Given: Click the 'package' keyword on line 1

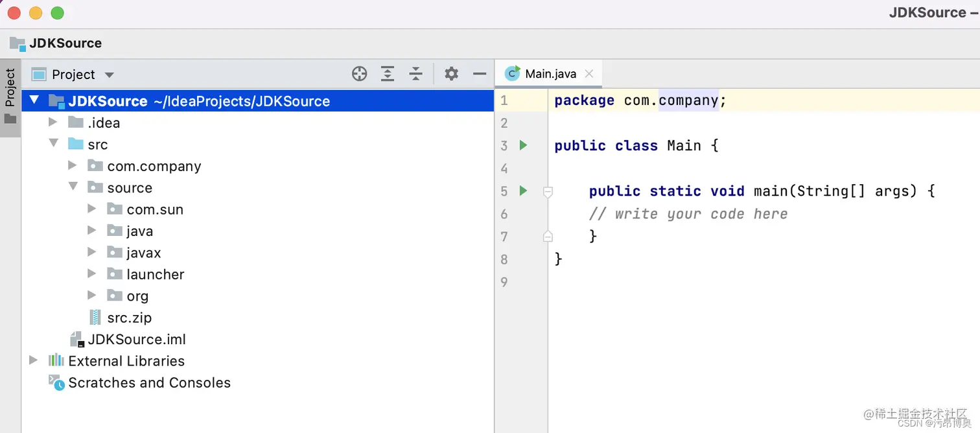Looking at the screenshot, I should 584,100.
